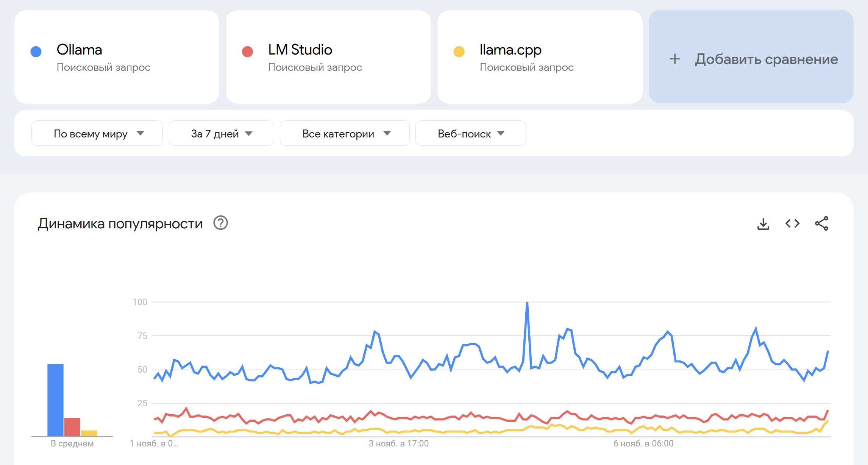Click the red LM Studio average bar

click(x=72, y=427)
